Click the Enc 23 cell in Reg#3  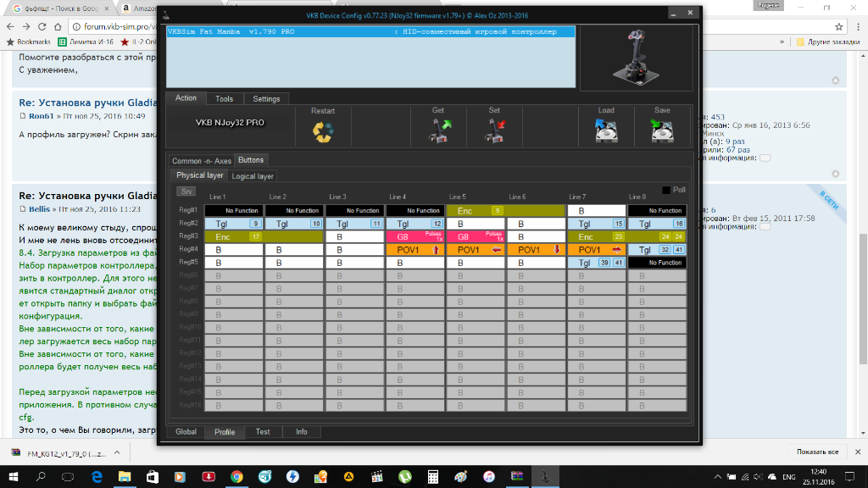pyautogui.click(x=626, y=237)
